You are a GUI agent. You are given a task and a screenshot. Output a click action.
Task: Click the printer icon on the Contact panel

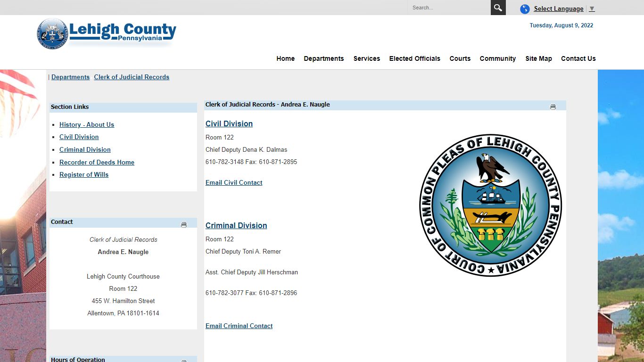(x=183, y=224)
